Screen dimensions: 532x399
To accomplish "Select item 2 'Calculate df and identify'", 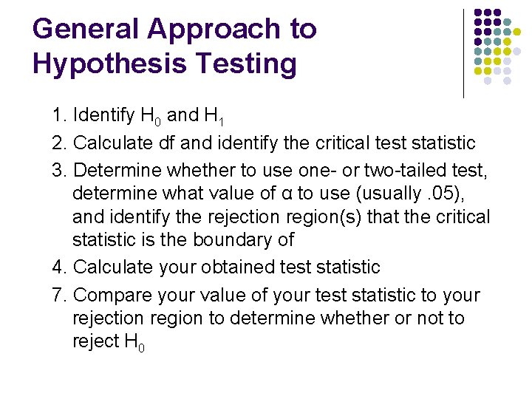I will click(x=264, y=143).
